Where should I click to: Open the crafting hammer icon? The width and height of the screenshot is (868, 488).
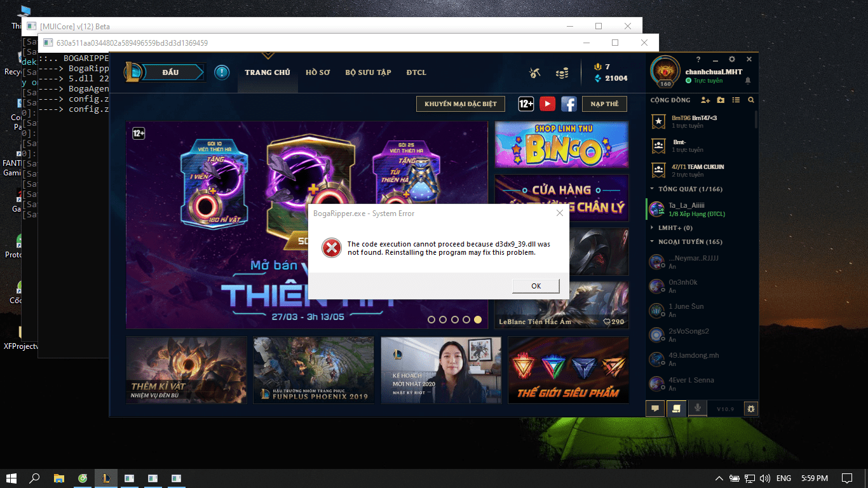click(534, 73)
